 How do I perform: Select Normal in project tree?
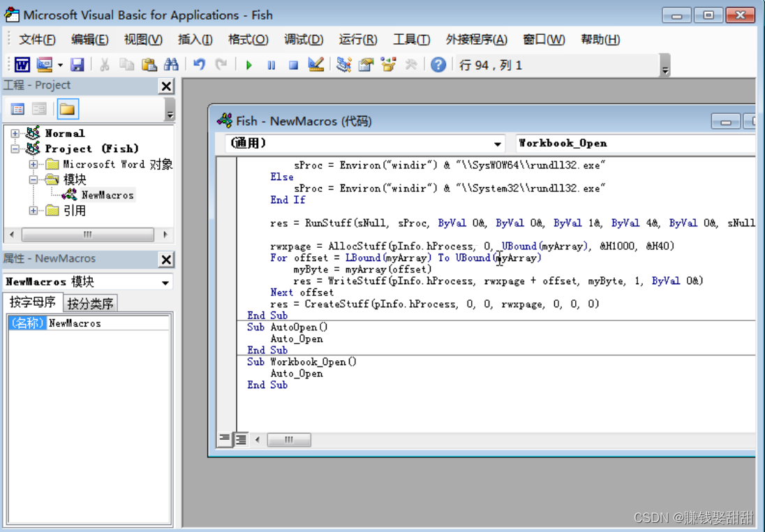click(65, 133)
